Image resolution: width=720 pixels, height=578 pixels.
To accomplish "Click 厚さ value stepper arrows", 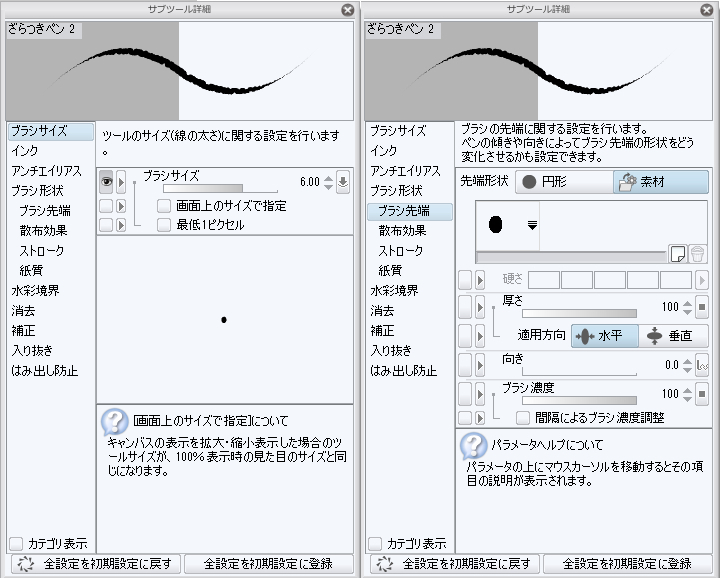I will [687, 307].
